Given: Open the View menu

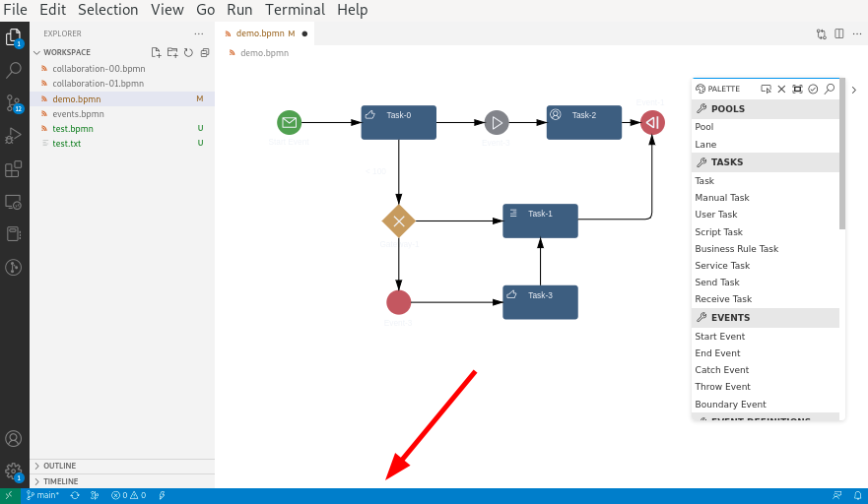Looking at the screenshot, I should coord(167,10).
